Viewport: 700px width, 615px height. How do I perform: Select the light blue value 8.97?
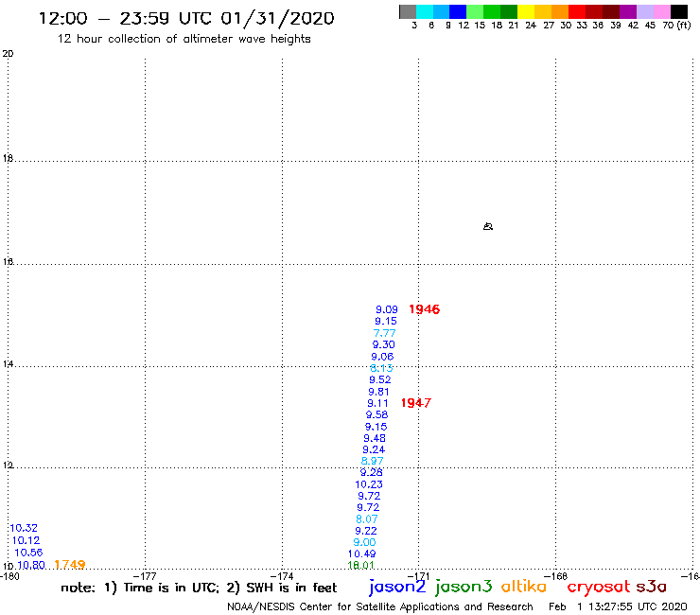[373, 461]
